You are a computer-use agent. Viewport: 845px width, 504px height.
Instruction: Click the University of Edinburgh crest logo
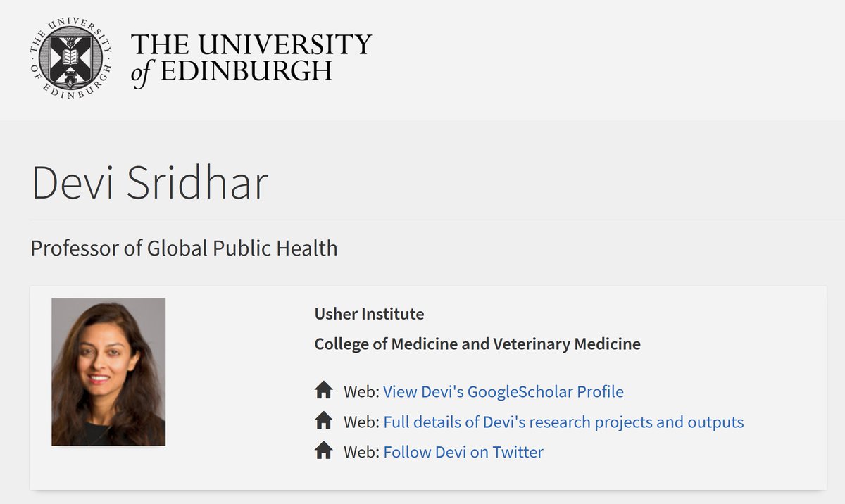70,61
